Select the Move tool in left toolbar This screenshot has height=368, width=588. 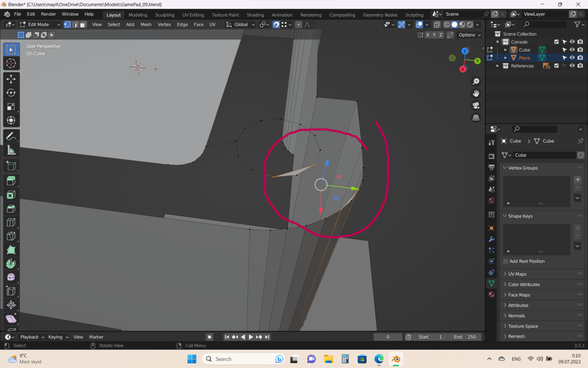(11, 79)
